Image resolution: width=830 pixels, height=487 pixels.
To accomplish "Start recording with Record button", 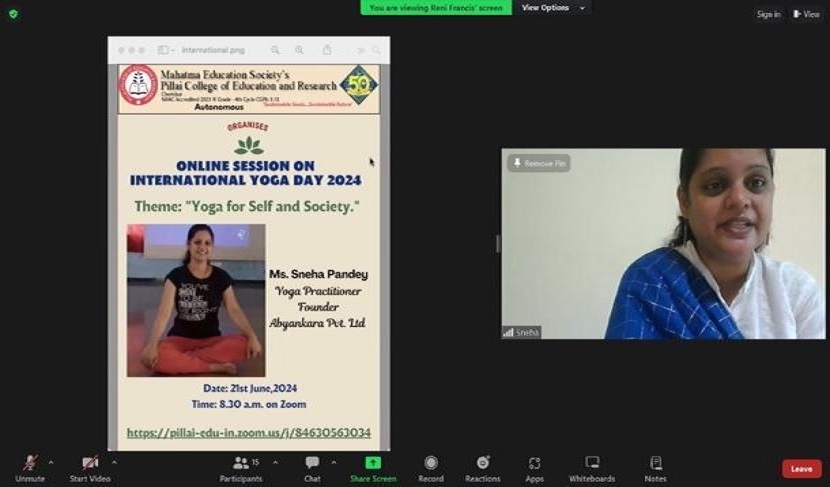I will tap(431, 468).
